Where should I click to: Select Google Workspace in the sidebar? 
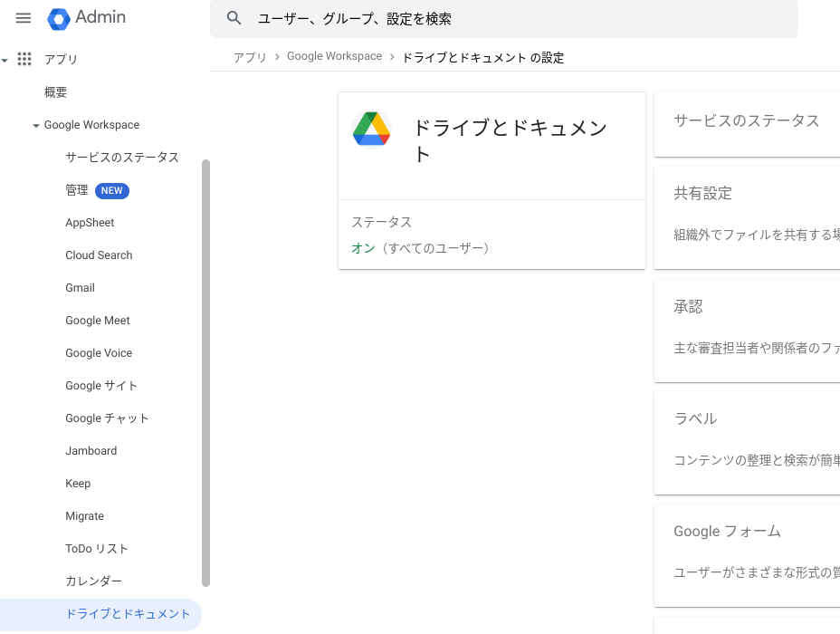coord(91,125)
